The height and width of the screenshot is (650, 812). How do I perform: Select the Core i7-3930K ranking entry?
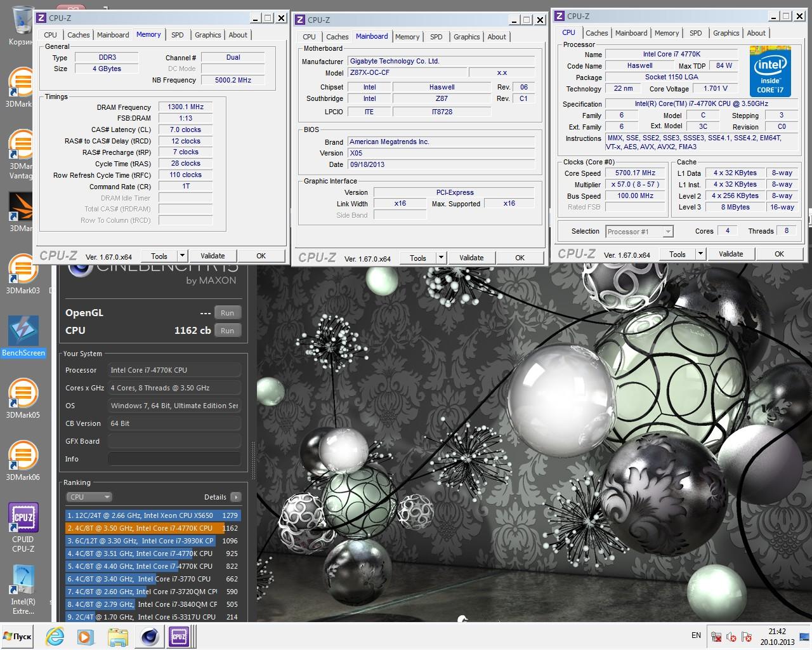point(152,541)
